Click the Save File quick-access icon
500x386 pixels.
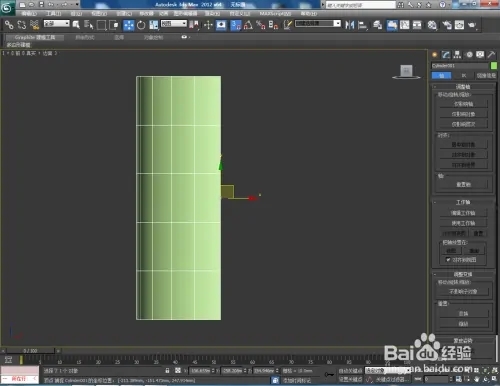[x=41, y=5]
